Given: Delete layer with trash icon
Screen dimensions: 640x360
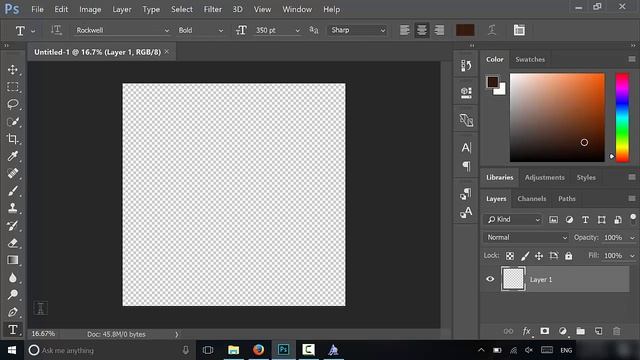Looking at the screenshot, I should pos(616,331).
